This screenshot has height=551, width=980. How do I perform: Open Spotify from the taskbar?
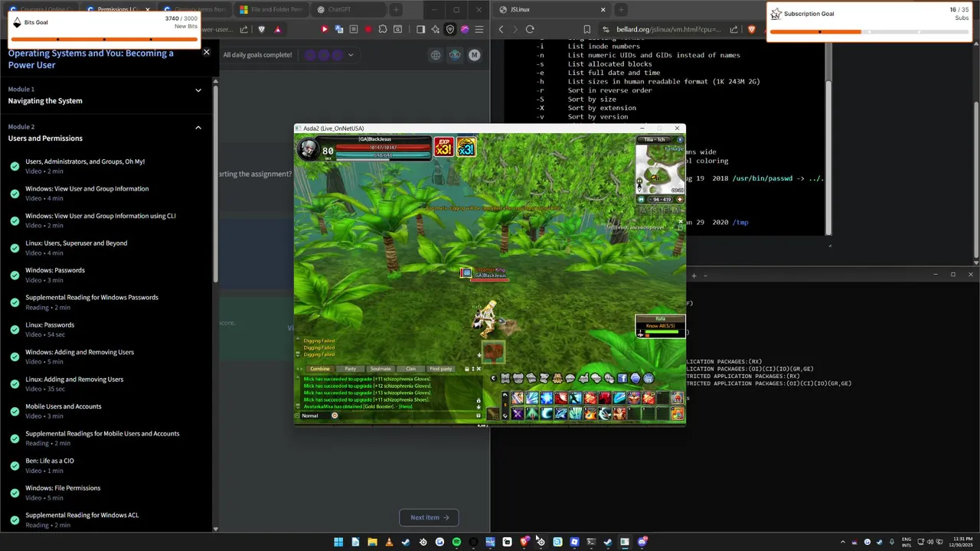[456, 542]
